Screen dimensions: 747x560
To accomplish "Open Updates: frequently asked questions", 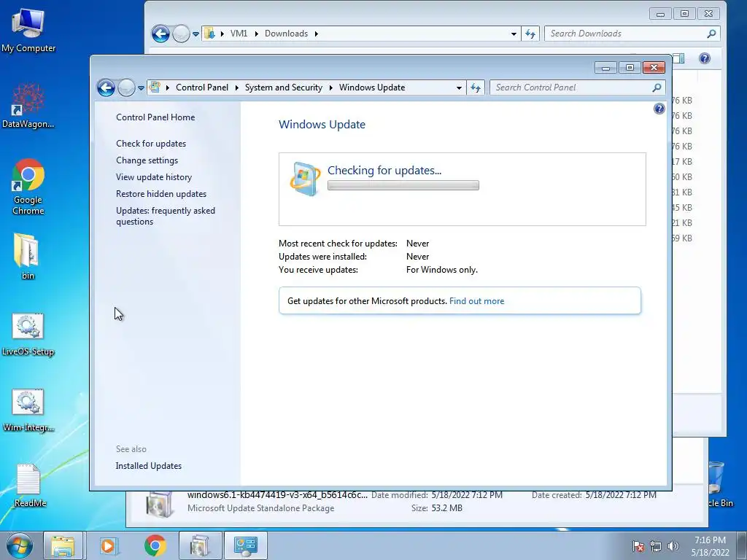I will (x=166, y=216).
